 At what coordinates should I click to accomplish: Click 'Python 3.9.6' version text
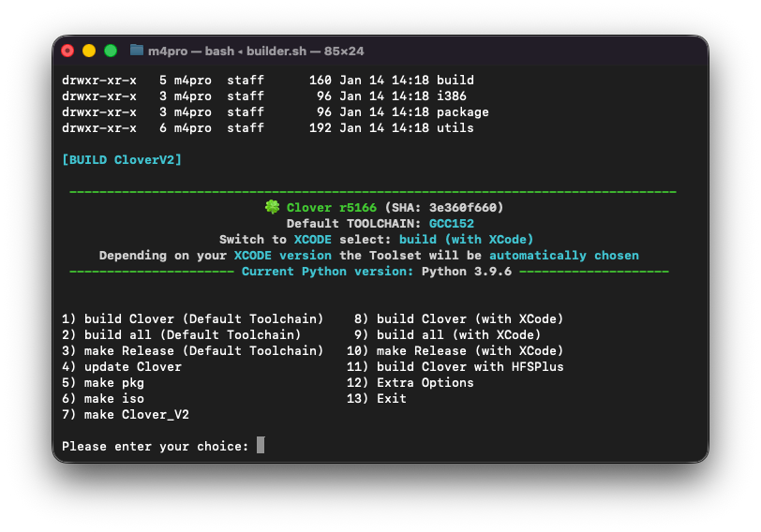(467, 272)
